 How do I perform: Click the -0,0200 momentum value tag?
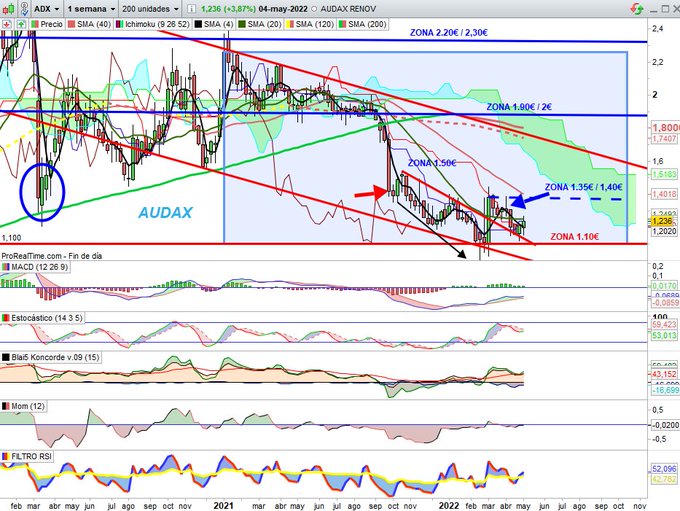(665, 425)
